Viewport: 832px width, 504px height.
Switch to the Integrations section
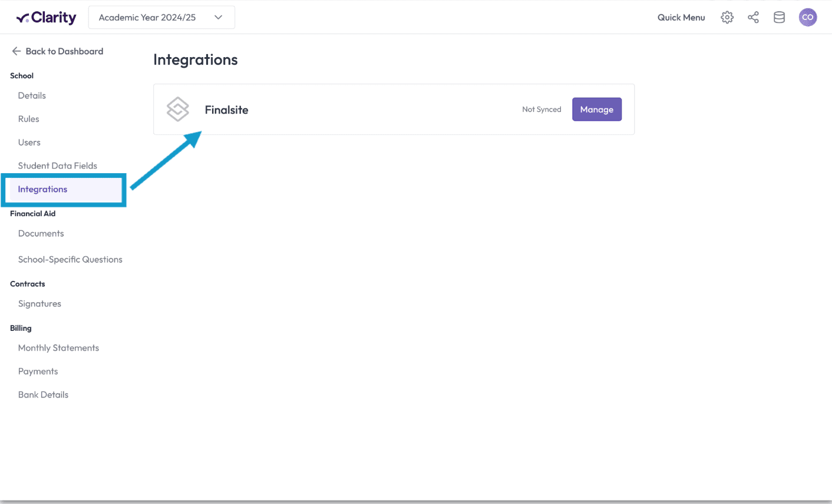click(42, 189)
